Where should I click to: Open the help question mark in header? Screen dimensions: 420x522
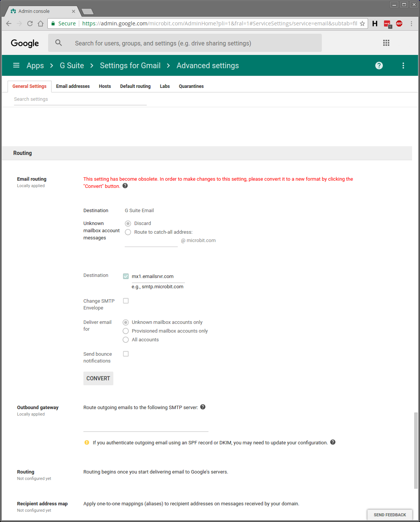[379, 66]
